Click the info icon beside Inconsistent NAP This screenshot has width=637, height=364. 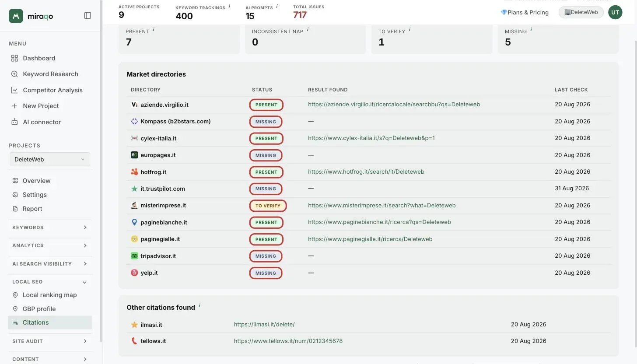coord(308,30)
